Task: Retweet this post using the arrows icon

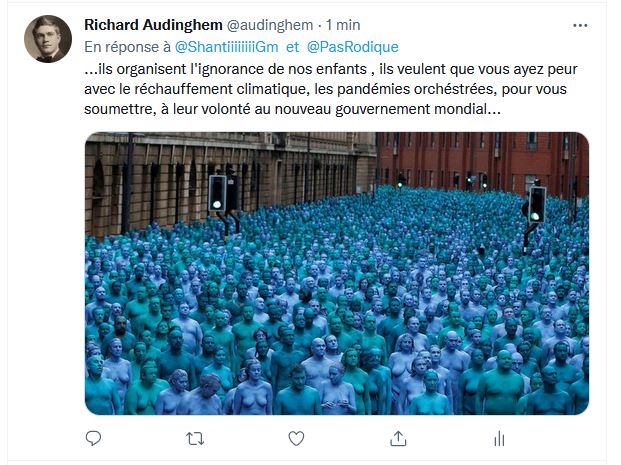Action: pos(195,439)
